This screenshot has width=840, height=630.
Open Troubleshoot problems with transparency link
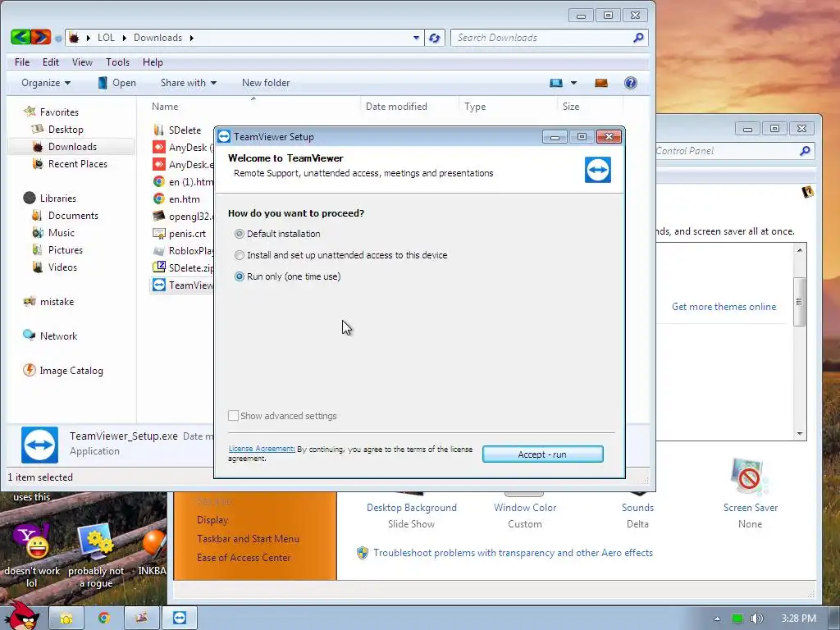pyautogui.click(x=514, y=553)
